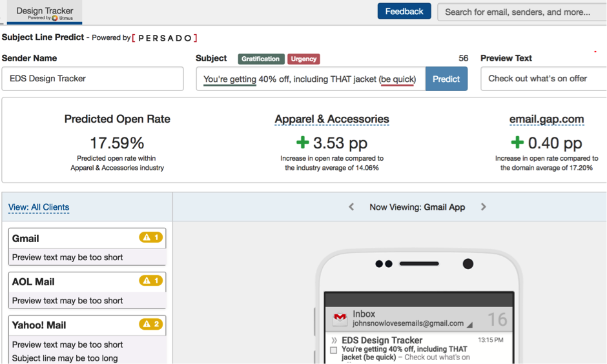
Task: Edit the Sender Name field
Action: coord(92,79)
